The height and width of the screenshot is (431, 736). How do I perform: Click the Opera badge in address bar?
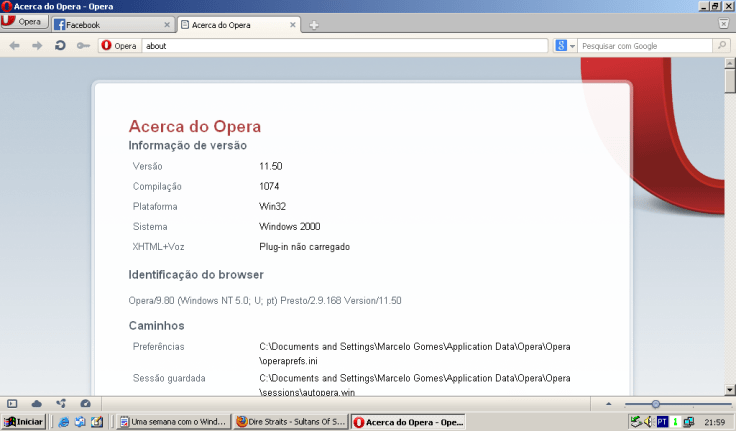119,46
